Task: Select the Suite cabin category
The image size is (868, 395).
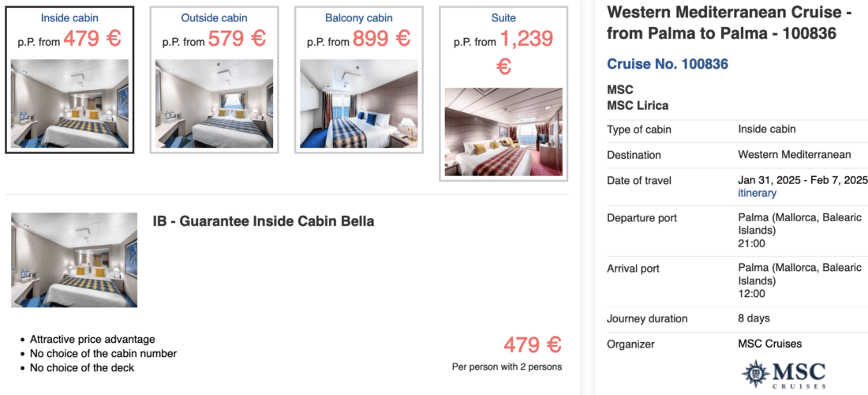Action: coord(503,17)
